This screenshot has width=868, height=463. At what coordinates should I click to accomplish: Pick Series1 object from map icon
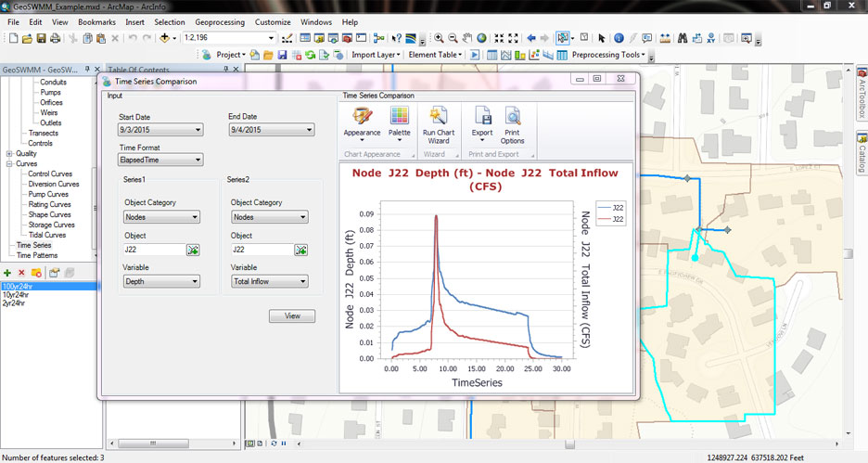[x=193, y=250]
